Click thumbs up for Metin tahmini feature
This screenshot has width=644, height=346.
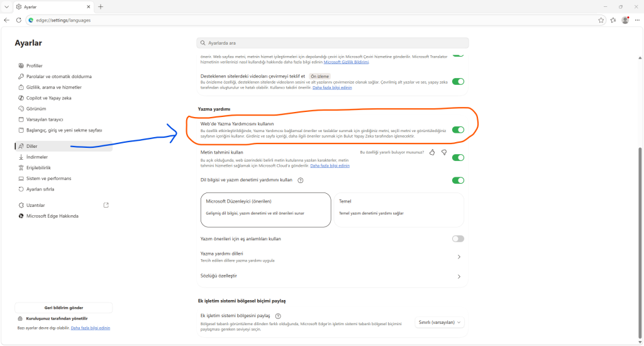click(x=432, y=152)
